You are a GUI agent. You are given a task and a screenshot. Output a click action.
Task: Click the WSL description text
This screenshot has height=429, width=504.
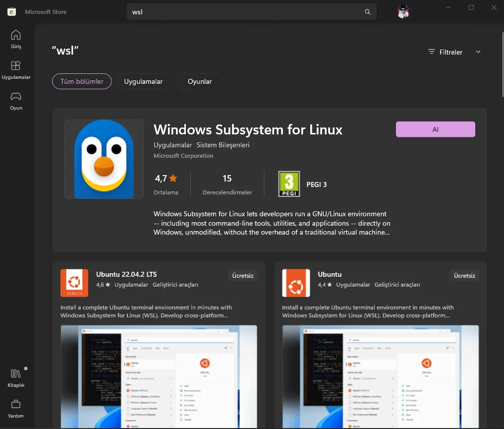coord(272,223)
